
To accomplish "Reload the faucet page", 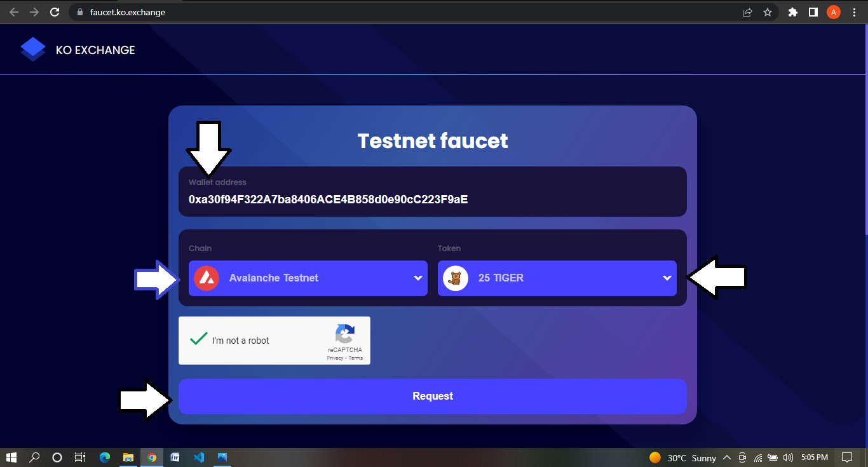I will (x=55, y=12).
